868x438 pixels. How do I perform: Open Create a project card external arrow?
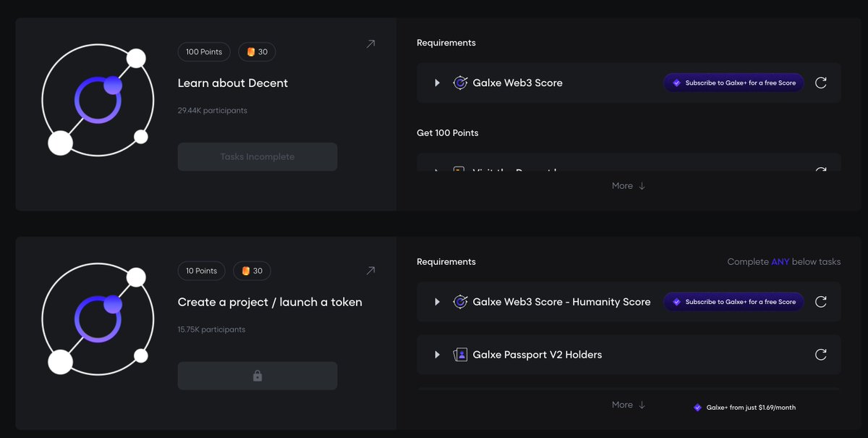click(x=370, y=271)
